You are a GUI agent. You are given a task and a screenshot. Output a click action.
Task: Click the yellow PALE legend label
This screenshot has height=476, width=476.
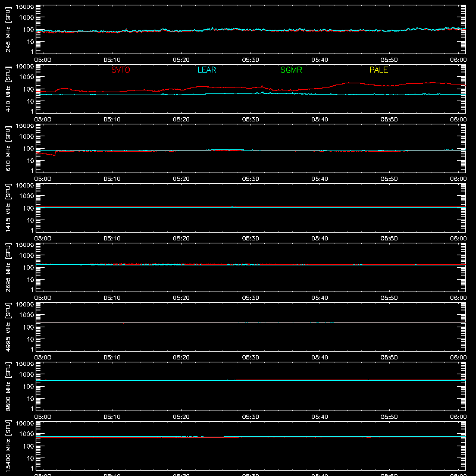point(378,70)
